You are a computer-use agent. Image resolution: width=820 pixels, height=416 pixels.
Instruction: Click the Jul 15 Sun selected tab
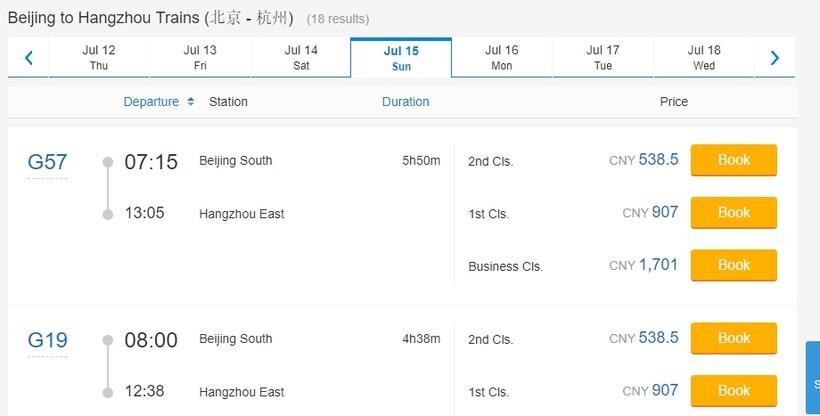tap(401, 58)
